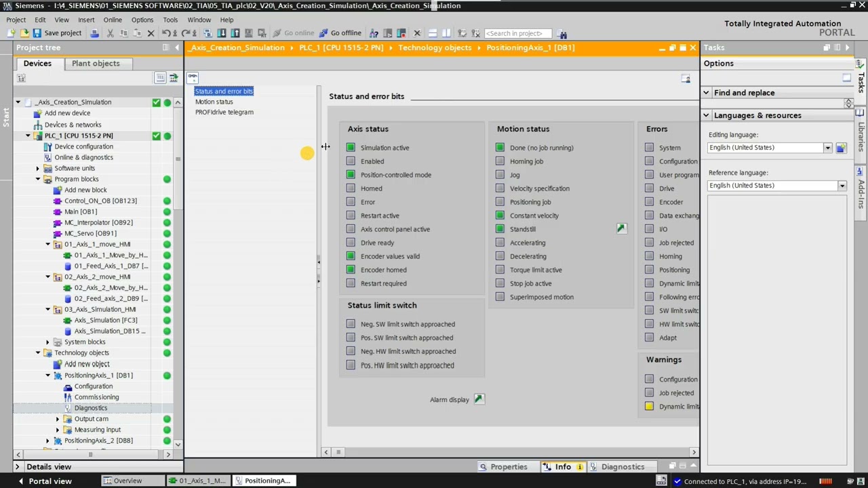Click the Cut scissors icon
Screen dimensions: 868x488
pos(110,33)
